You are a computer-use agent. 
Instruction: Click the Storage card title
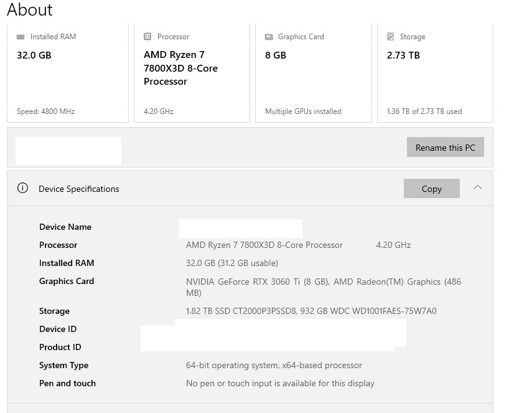413,36
